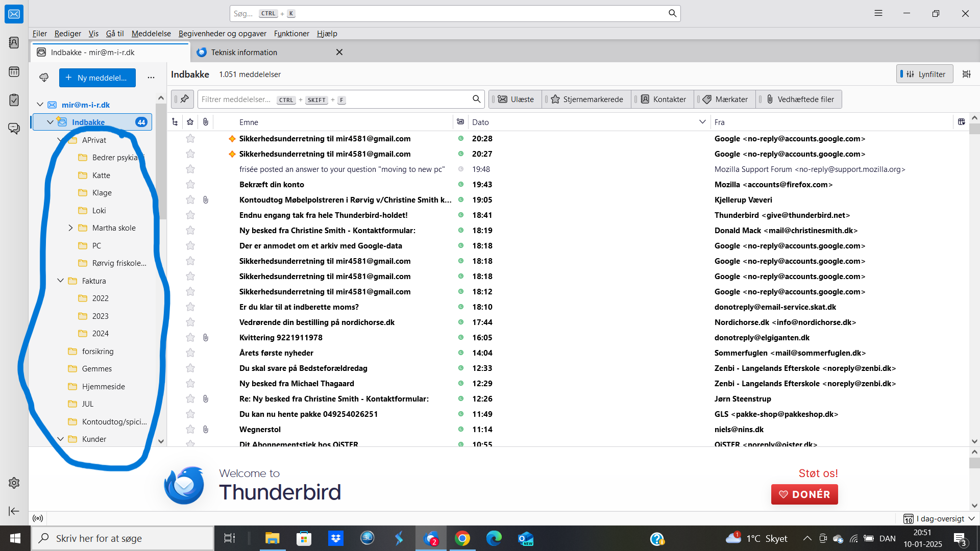The height and width of the screenshot is (551, 980).
Task: Open the Chat space
Action: [14, 128]
